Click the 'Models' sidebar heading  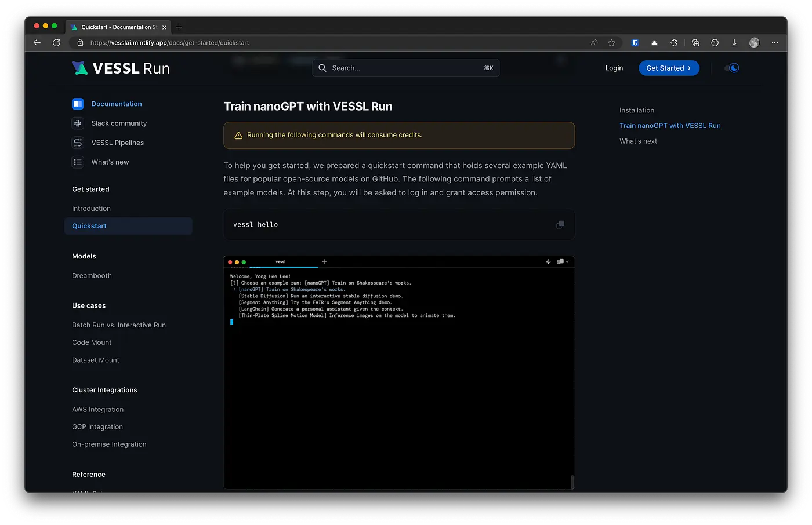pyautogui.click(x=84, y=256)
